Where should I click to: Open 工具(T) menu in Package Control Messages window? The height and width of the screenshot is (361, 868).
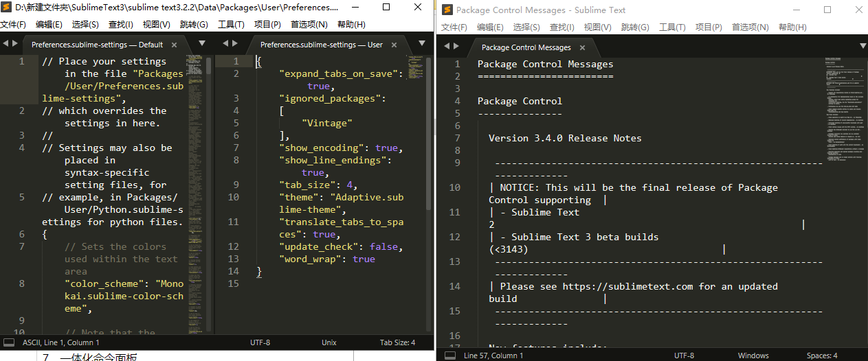672,27
